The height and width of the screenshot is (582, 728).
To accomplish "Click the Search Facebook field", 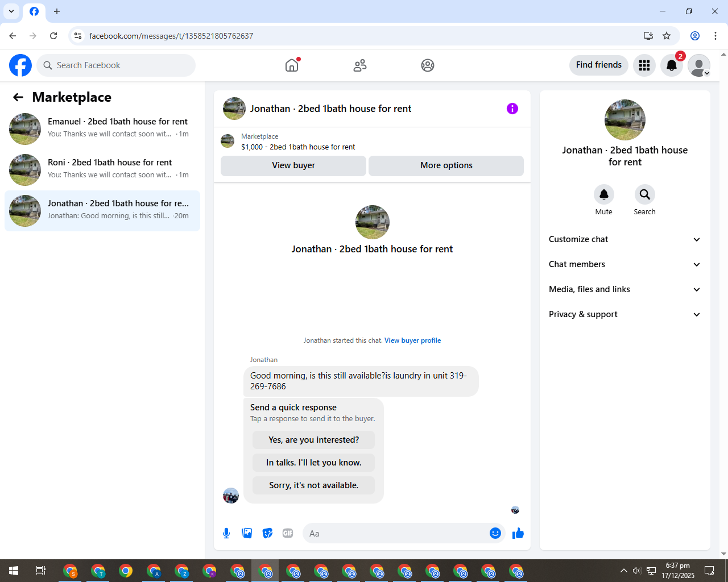I will pos(116,65).
